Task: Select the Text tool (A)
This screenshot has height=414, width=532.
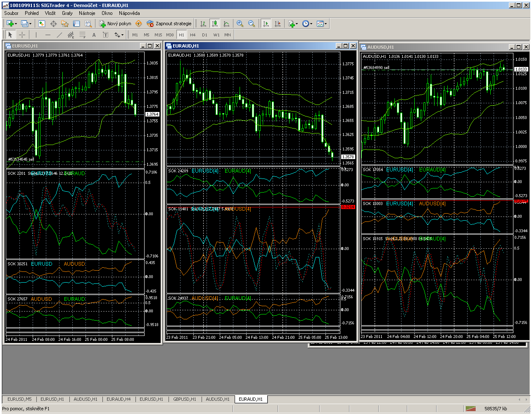Action: click(x=94, y=35)
